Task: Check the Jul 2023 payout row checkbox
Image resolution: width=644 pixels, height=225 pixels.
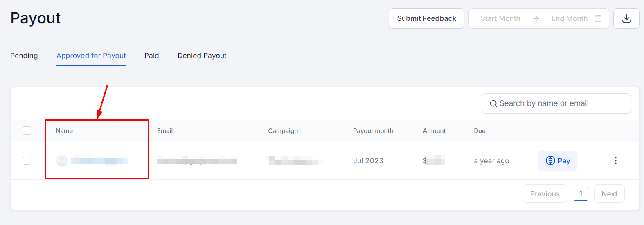Action: pyautogui.click(x=27, y=161)
